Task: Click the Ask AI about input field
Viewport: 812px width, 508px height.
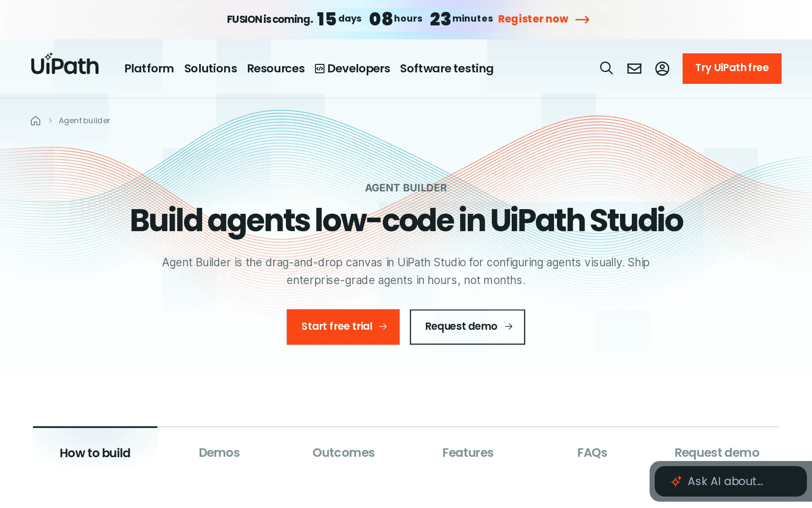Action: tap(731, 481)
